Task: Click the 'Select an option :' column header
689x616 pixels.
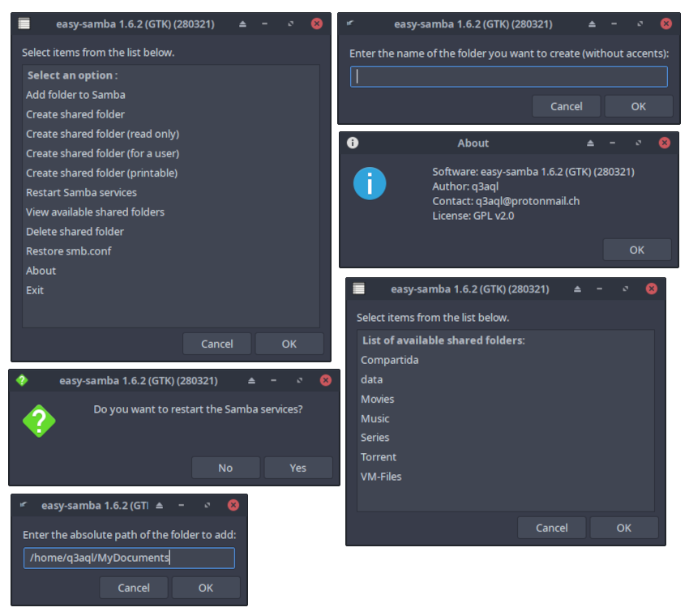Action: click(x=171, y=75)
